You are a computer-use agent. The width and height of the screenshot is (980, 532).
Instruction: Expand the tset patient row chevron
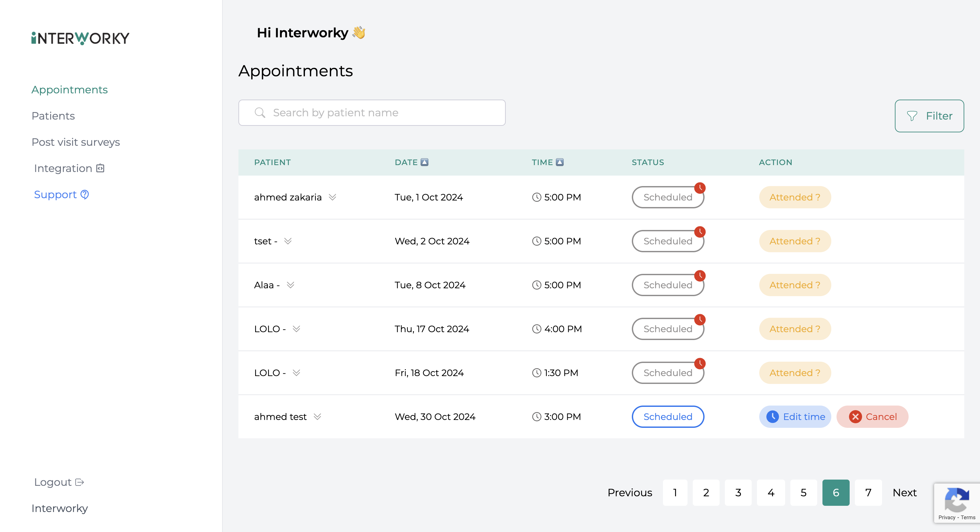pos(288,241)
